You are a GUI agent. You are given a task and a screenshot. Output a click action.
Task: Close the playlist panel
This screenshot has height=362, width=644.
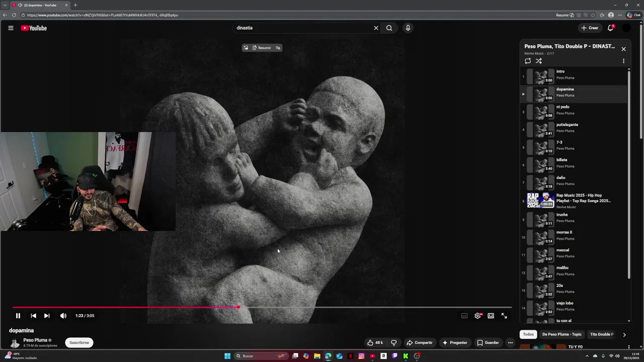click(623, 49)
